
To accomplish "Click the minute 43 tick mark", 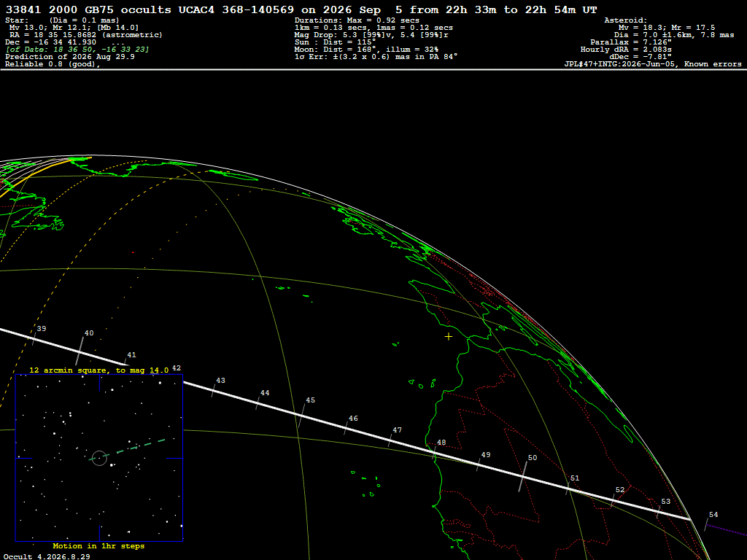I will [214, 390].
